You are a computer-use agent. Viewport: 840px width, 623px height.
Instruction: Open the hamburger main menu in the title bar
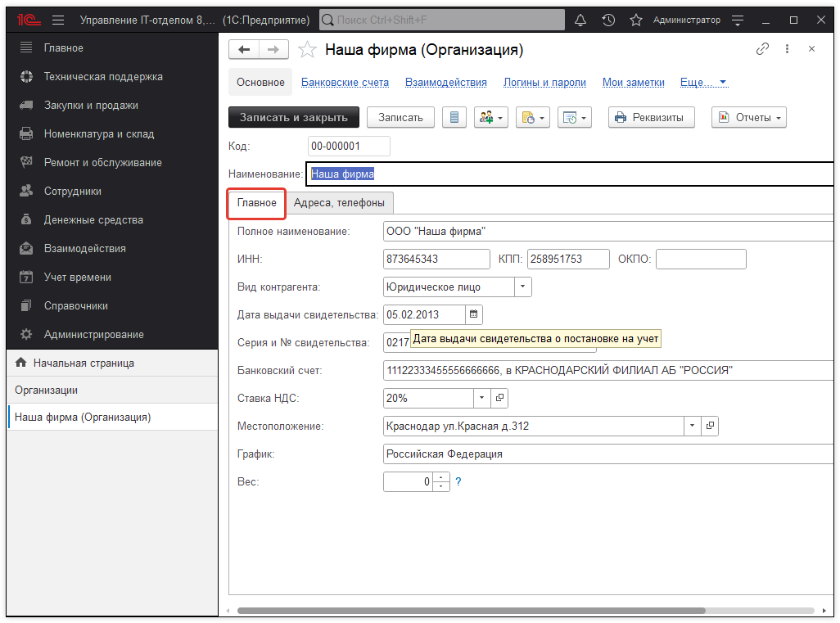click(58, 20)
